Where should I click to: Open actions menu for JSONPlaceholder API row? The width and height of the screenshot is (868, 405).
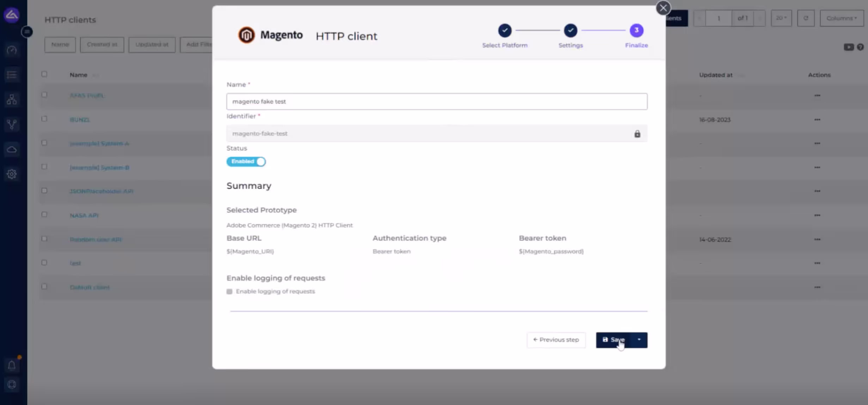point(817,191)
